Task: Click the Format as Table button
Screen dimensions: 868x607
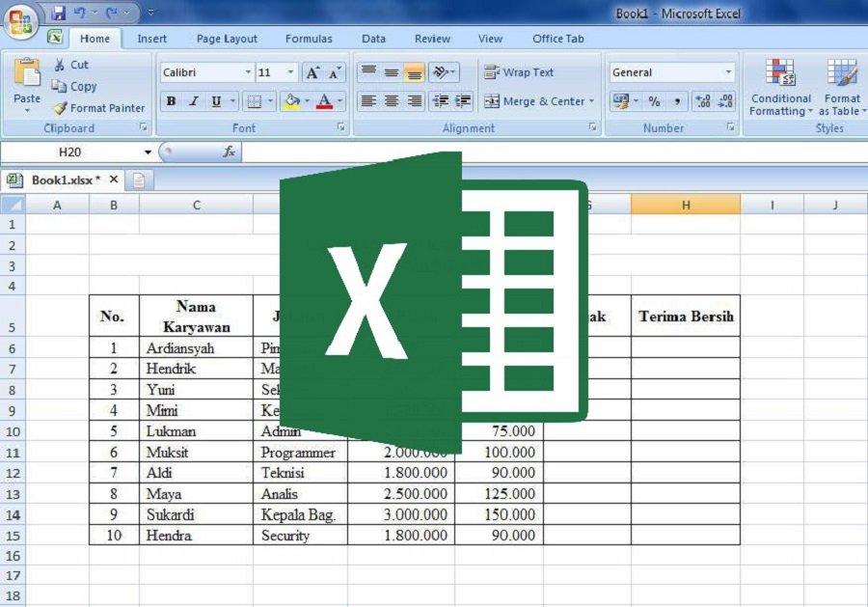Action: (842, 88)
